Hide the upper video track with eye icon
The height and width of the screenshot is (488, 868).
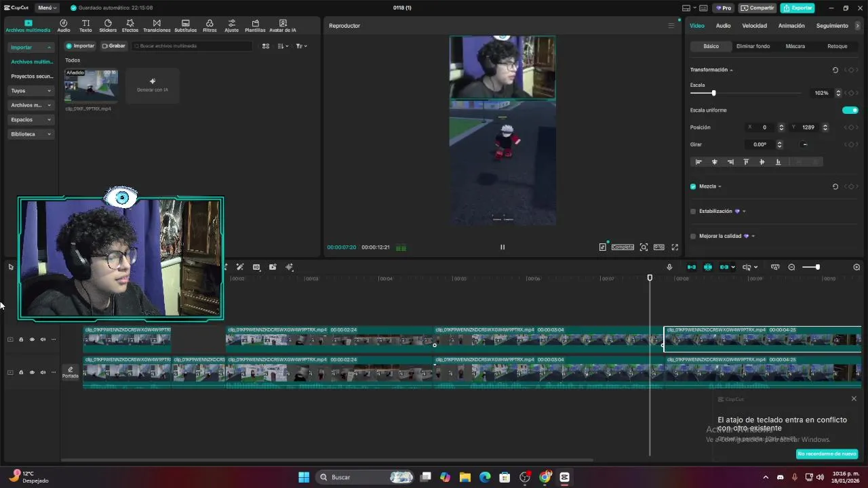click(x=32, y=340)
